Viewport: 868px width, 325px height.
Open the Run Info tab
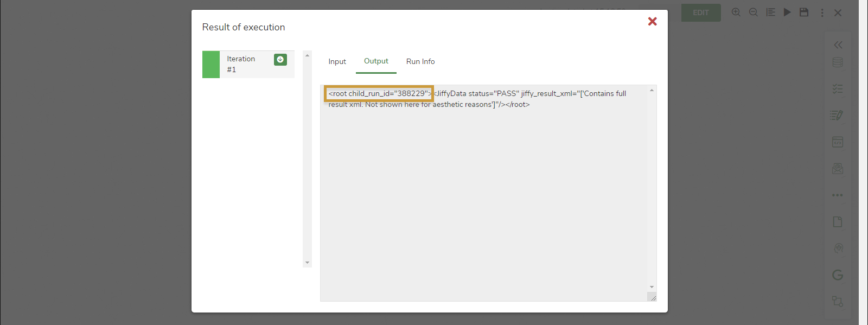click(420, 62)
